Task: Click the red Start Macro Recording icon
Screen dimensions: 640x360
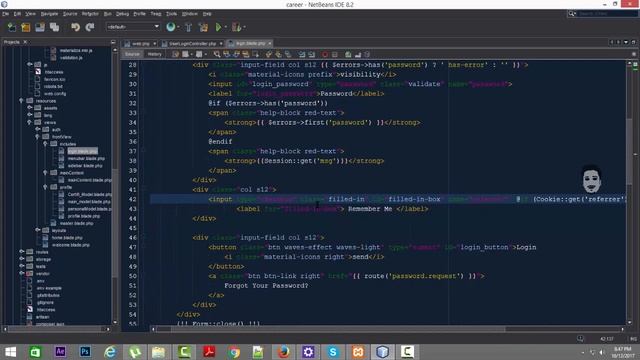Action: click(x=325, y=54)
